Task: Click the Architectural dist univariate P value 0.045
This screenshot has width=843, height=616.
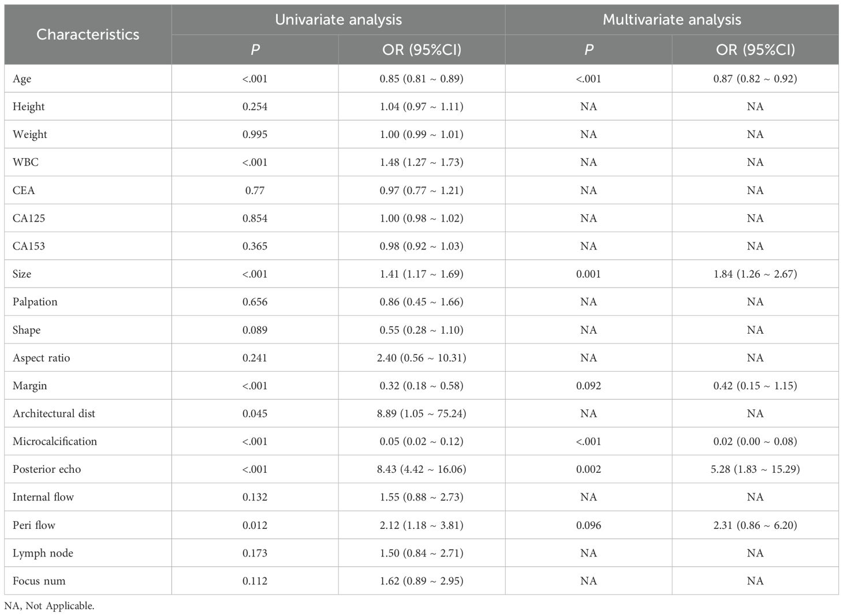Action: [255, 413]
